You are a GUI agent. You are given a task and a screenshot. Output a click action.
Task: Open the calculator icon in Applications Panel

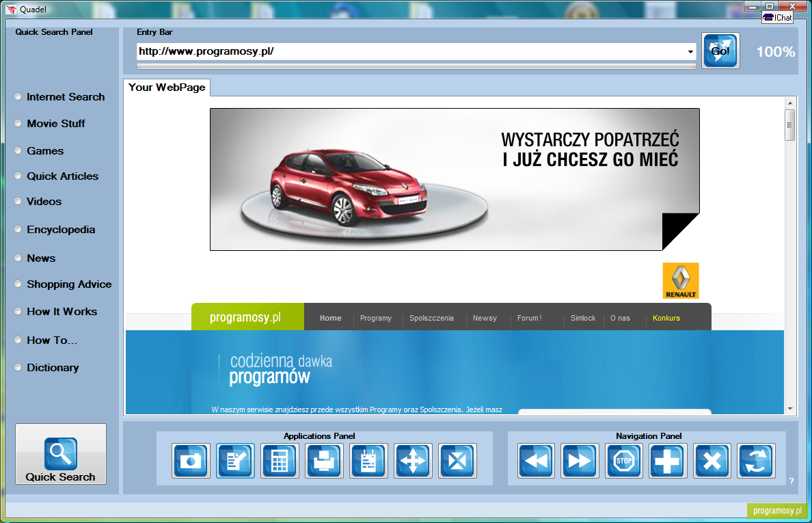(x=280, y=460)
